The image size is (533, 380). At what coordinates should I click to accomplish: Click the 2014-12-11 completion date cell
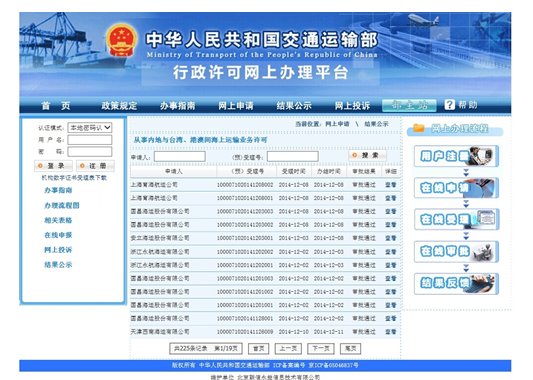[x=329, y=332]
